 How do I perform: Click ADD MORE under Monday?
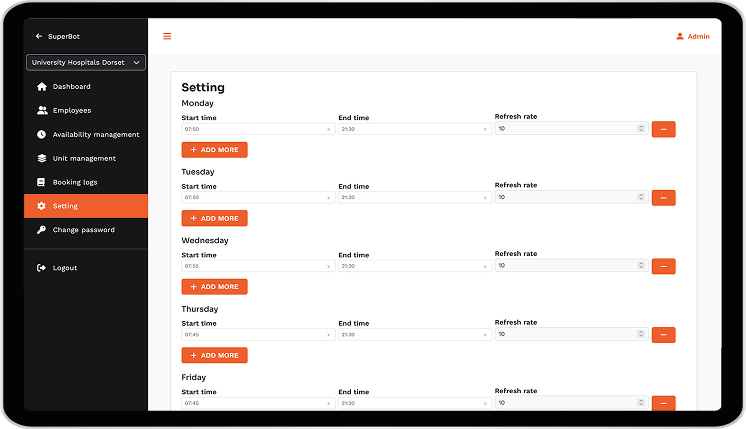click(215, 150)
